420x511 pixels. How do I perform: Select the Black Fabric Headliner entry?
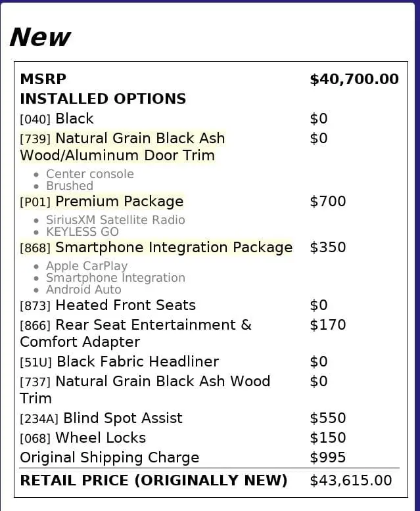tap(137, 362)
